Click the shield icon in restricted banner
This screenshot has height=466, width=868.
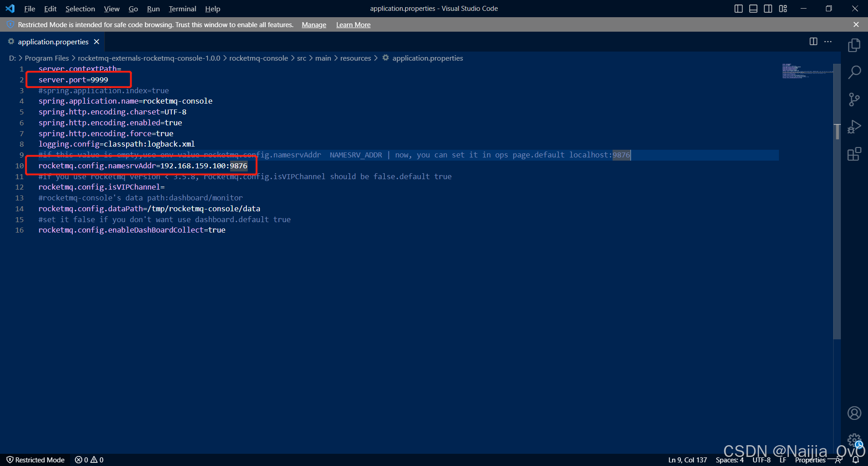(x=11, y=24)
